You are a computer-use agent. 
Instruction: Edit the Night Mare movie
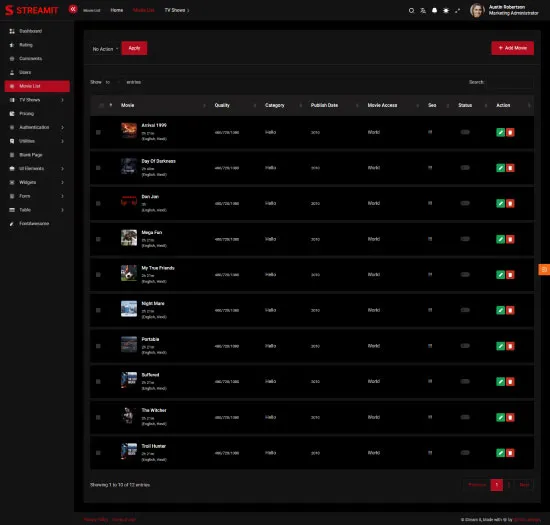pos(501,310)
